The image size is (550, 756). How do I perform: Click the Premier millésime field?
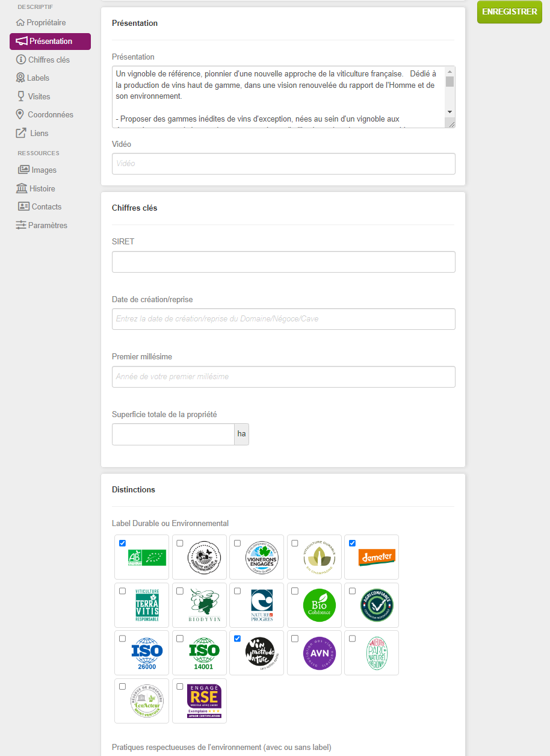pos(283,377)
